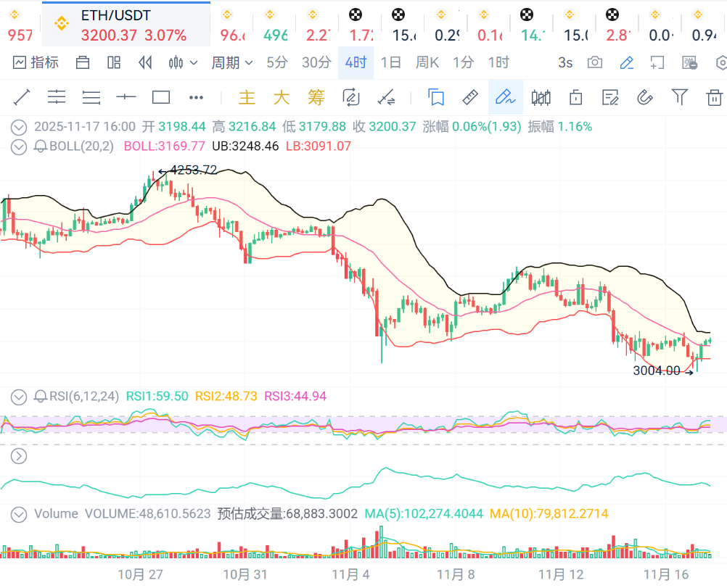
Task: Switch to the 1日 timeframe tab
Action: click(391, 62)
